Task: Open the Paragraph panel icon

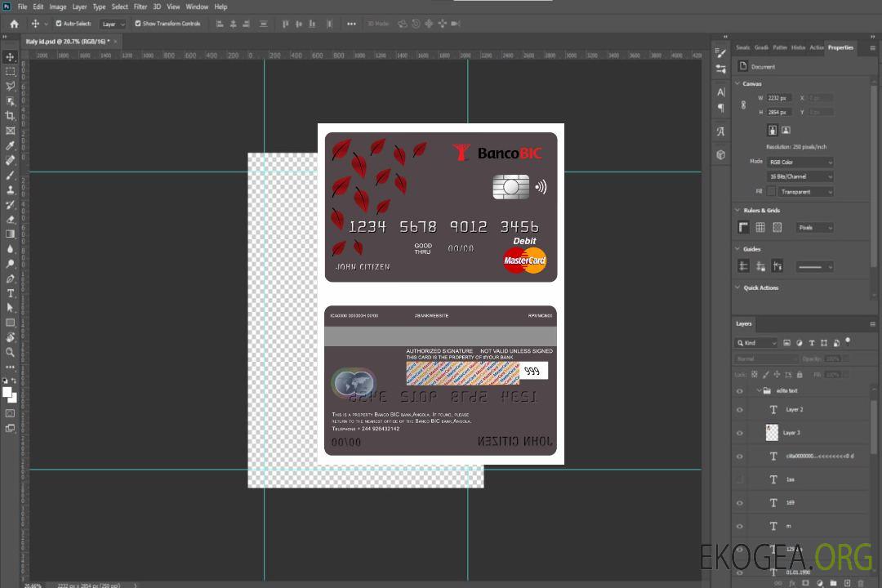Action: (720, 108)
